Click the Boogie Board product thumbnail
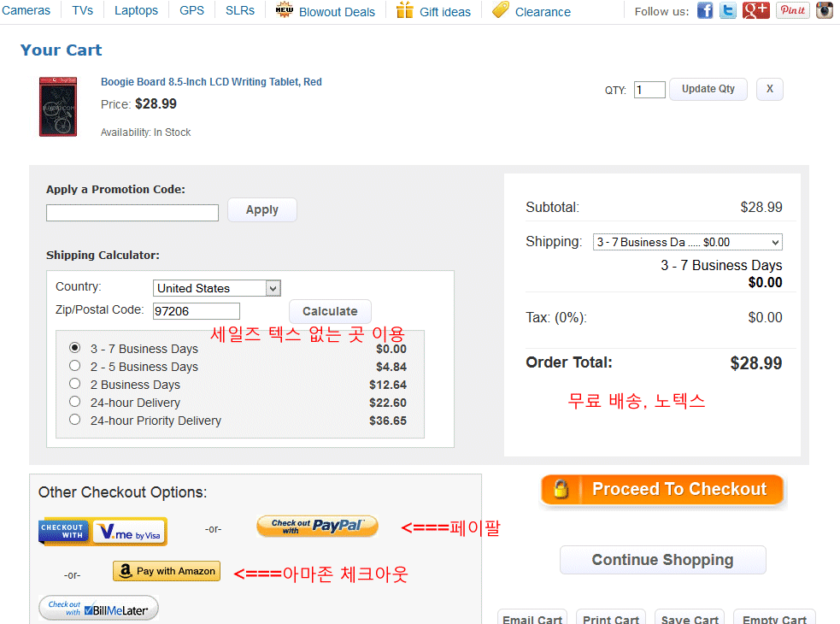 click(x=58, y=107)
